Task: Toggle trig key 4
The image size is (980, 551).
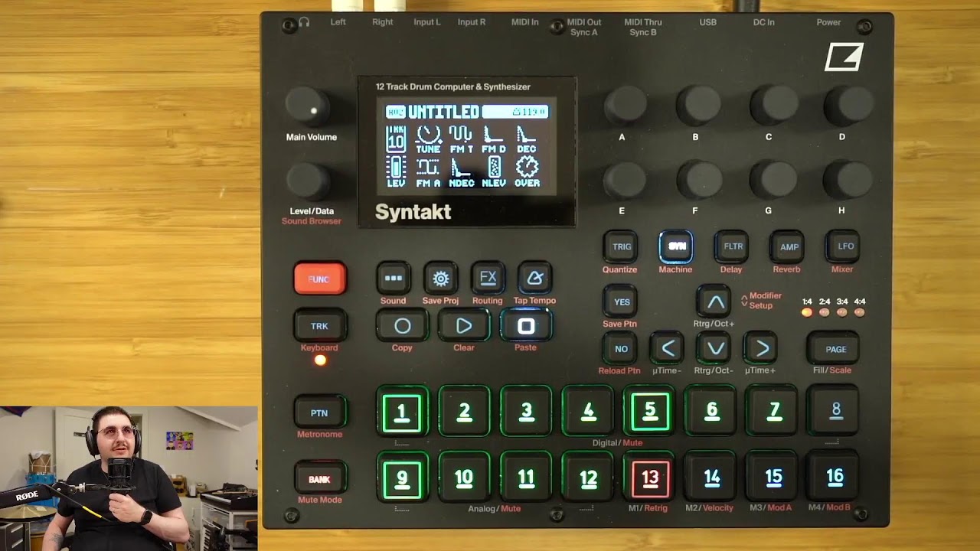Action: pyautogui.click(x=588, y=413)
